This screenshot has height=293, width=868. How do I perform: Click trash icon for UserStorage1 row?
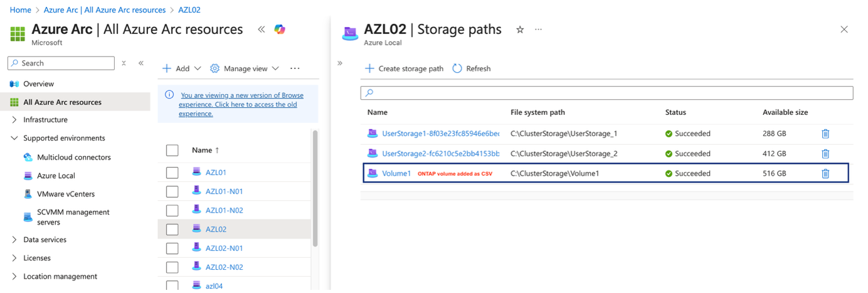[x=825, y=134]
